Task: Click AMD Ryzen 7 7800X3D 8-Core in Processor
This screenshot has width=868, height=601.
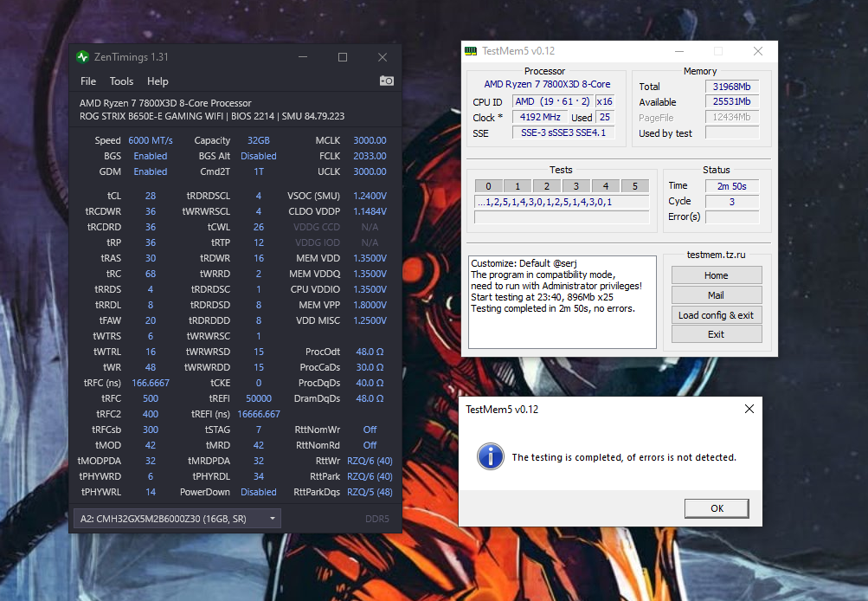Action: coord(547,84)
